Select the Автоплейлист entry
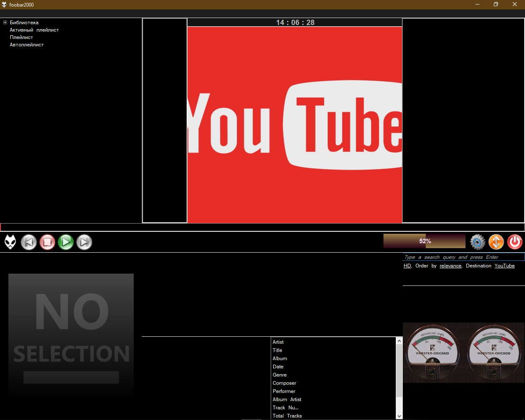 [x=27, y=45]
